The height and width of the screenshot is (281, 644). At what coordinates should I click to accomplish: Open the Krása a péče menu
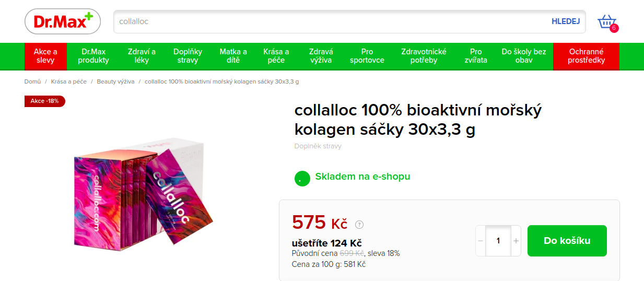coord(276,56)
